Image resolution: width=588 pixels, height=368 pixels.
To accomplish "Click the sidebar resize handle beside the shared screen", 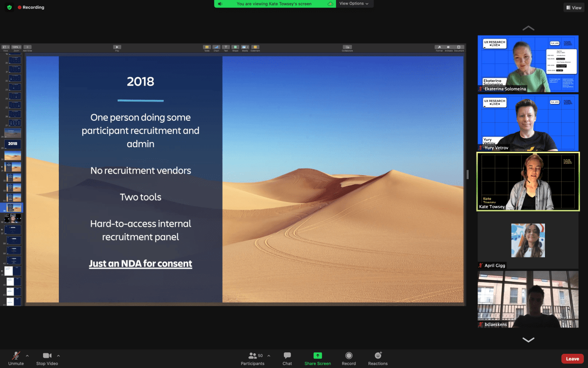I will [x=467, y=174].
